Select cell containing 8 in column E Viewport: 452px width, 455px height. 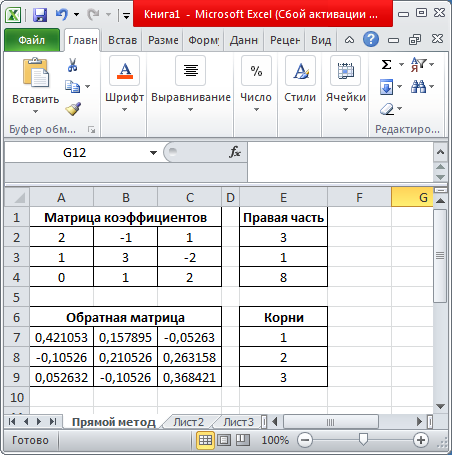(283, 277)
